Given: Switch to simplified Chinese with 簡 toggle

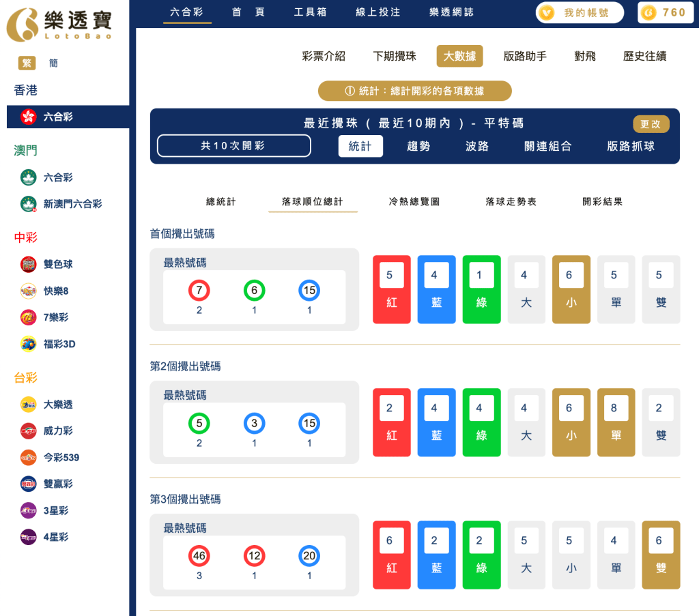Looking at the screenshot, I should pyautogui.click(x=53, y=63).
